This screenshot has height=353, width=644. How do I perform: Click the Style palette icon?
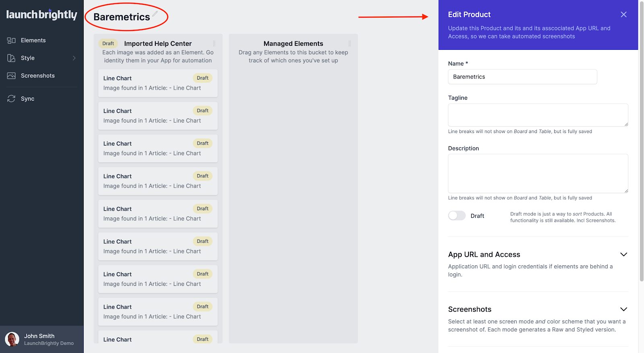tap(11, 58)
